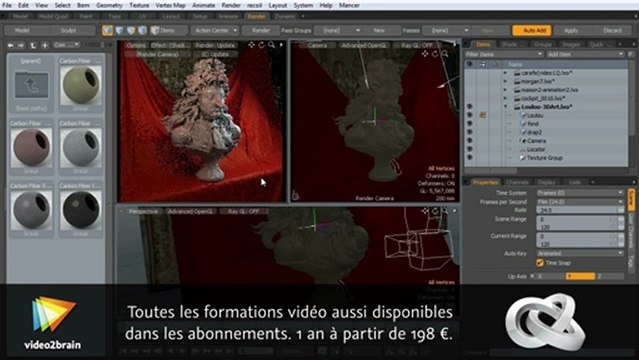The image size is (639, 360).
Task: Select the Edges selection mode icon
Action: point(119,30)
